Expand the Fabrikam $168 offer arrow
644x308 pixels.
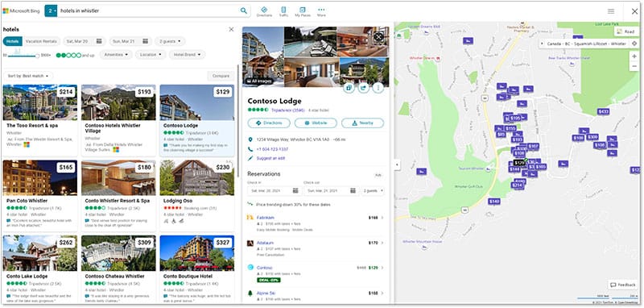click(x=382, y=218)
